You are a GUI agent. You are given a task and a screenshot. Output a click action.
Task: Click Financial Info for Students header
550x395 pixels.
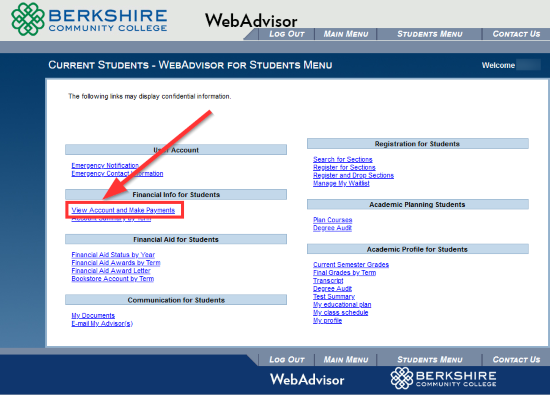pos(176,195)
